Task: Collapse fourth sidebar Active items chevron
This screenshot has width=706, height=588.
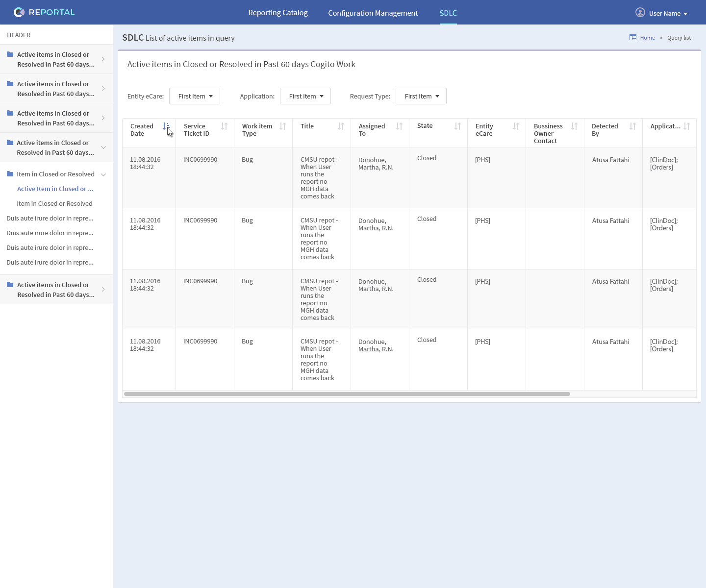Action: [x=103, y=147]
